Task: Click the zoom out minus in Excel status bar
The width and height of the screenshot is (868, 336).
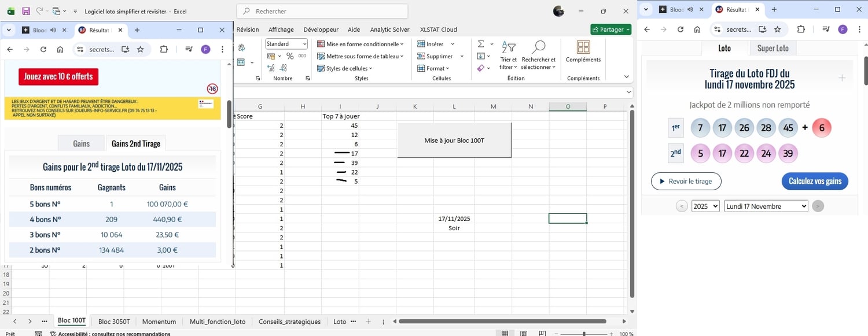Action: click(556, 334)
